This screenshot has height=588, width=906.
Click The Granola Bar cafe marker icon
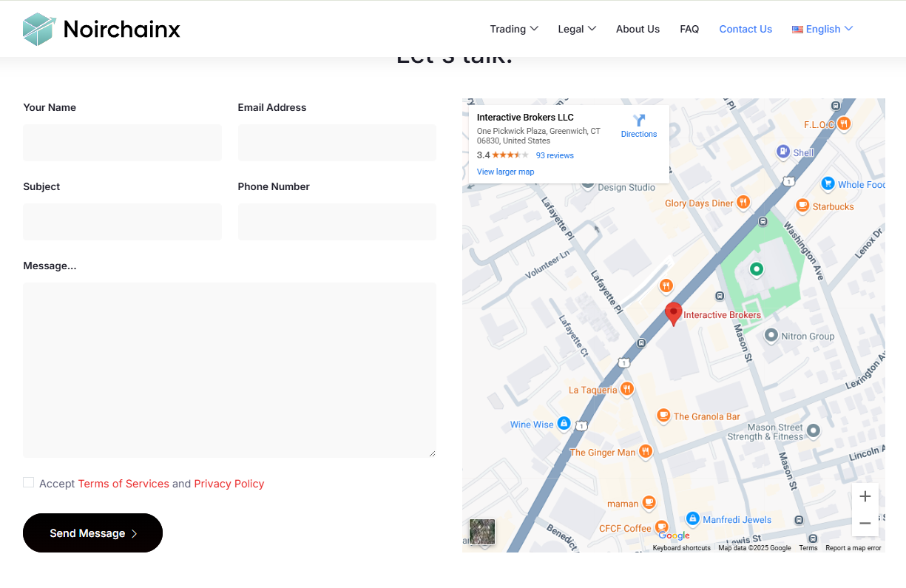click(x=663, y=416)
